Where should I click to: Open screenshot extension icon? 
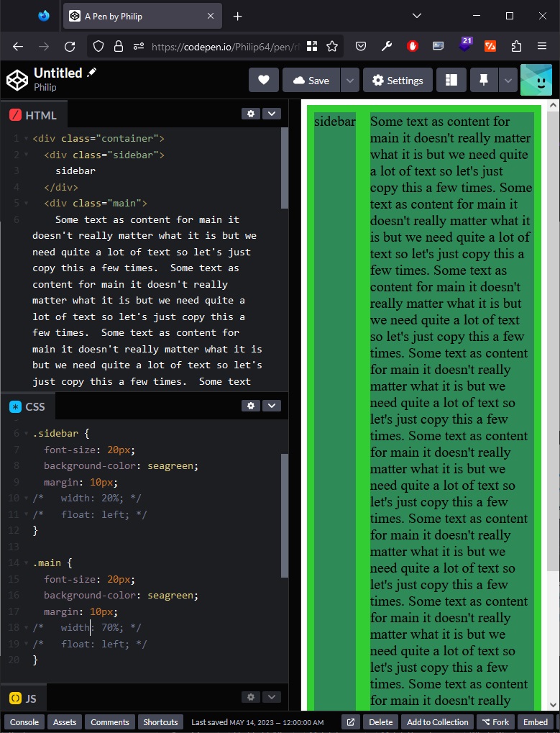click(x=438, y=46)
